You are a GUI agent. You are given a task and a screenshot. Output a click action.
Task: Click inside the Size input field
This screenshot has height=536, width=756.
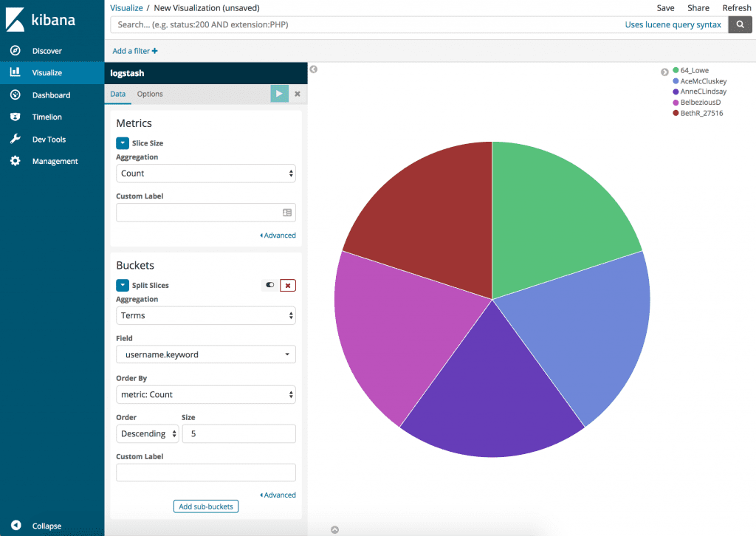pyautogui.click(x=238, y=433)
